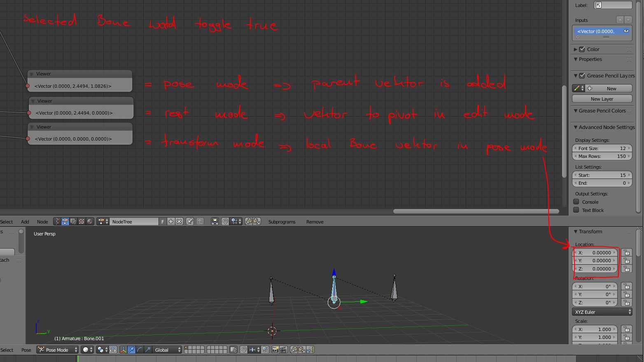Open the Global orientation dropdown

point(167,350)
